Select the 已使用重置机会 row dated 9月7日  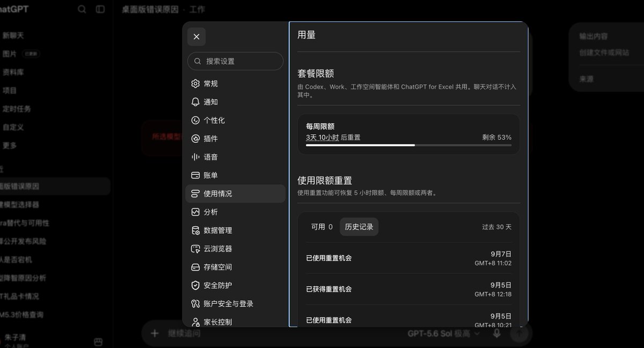[x=408, y=258]
